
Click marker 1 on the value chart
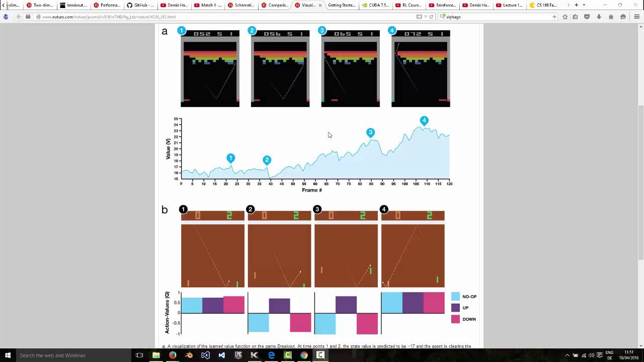point(230,158)
